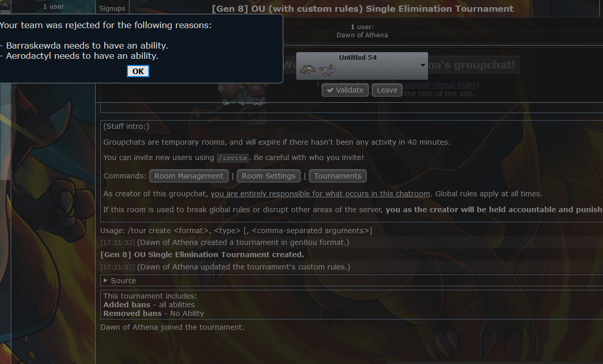Click the scroll-up arrow above the sidebar scrollbar
Viewport: 603px width, 364px height.
[x=5, y=6]
